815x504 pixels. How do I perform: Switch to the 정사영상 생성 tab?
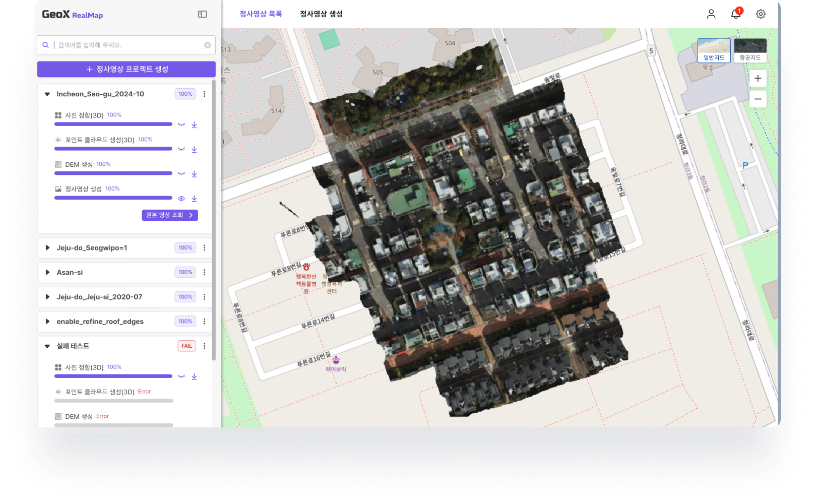(321, 14)
